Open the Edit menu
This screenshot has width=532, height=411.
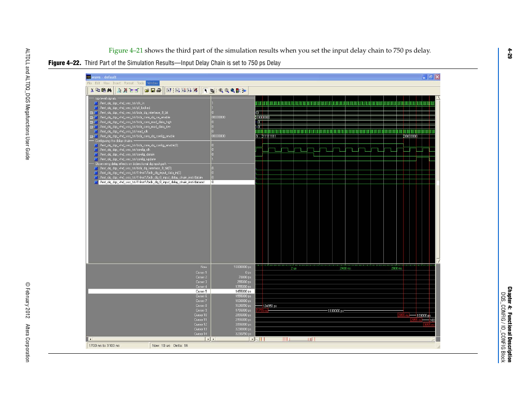coord(97,83)
